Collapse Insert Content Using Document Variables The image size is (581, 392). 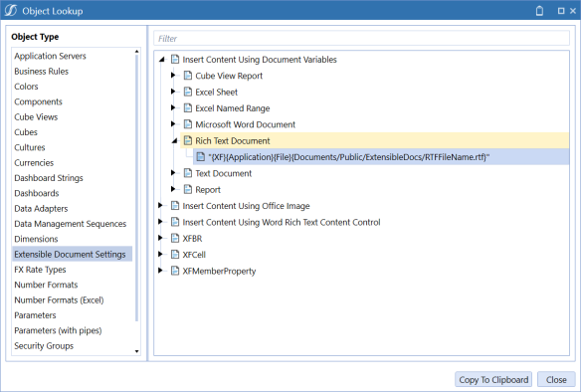tap(161, 60)
